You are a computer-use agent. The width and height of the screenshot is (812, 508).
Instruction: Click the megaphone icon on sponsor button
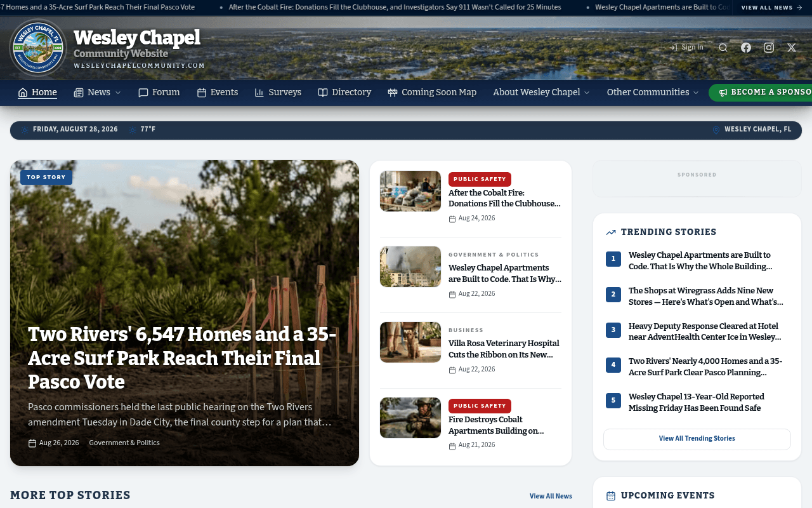click(723, 93)
